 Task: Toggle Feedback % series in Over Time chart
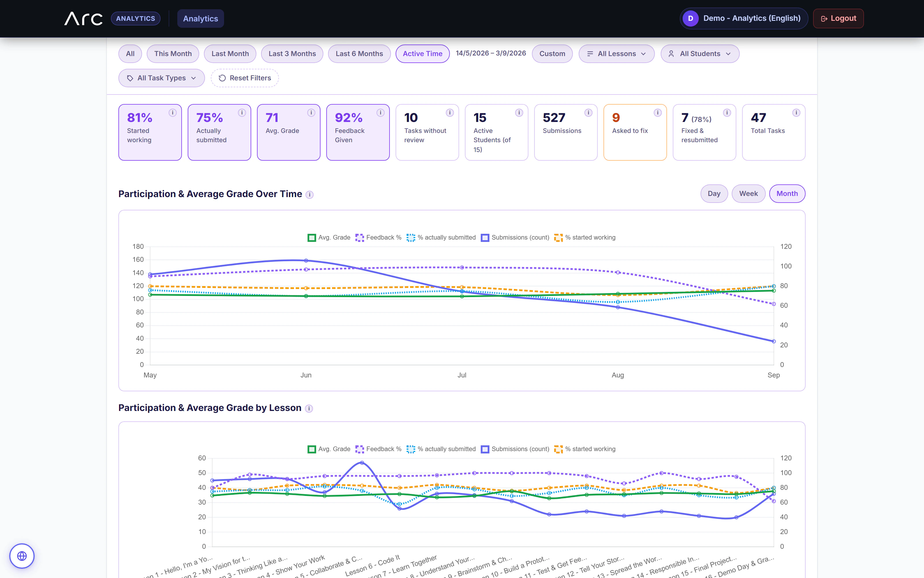point(378,237)
